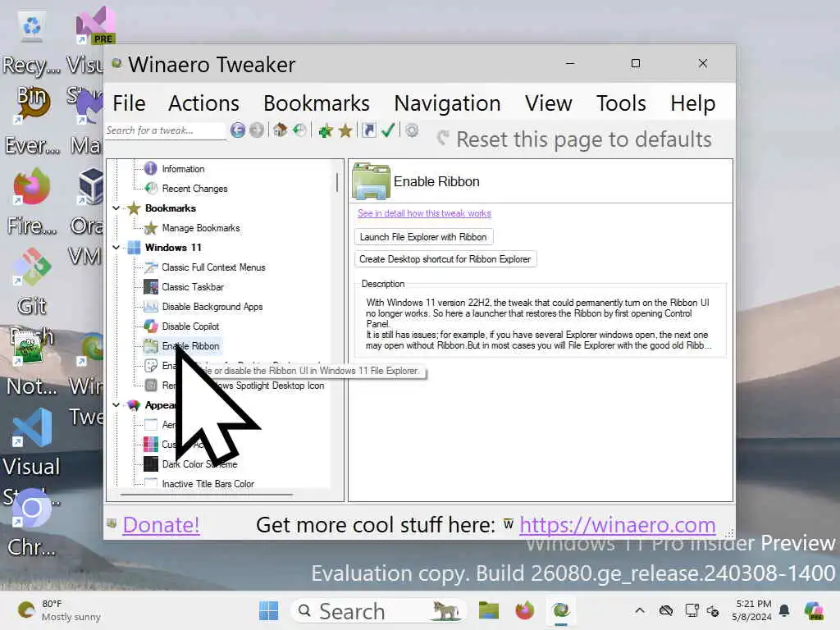The width and height of the screenshot is (840, 630).
Task: Click the tree panel horizontal scrollbar
Action: 207,495
